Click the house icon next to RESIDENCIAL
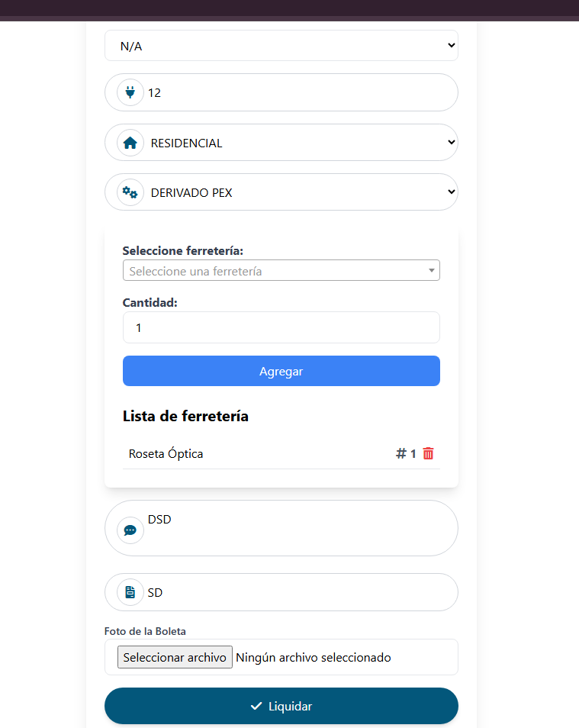Viewport: 579px width, 728px height. tap(130, 143)
